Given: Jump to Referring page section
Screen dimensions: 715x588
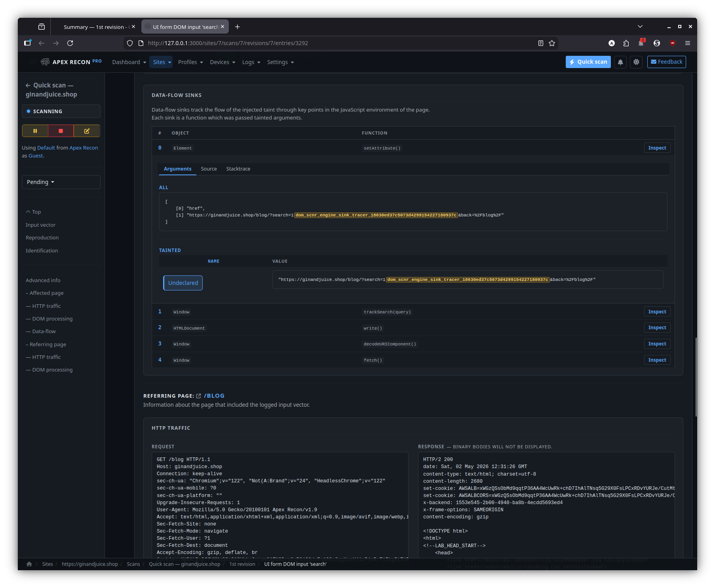Looking at the screenshot, I should (46, 345).
